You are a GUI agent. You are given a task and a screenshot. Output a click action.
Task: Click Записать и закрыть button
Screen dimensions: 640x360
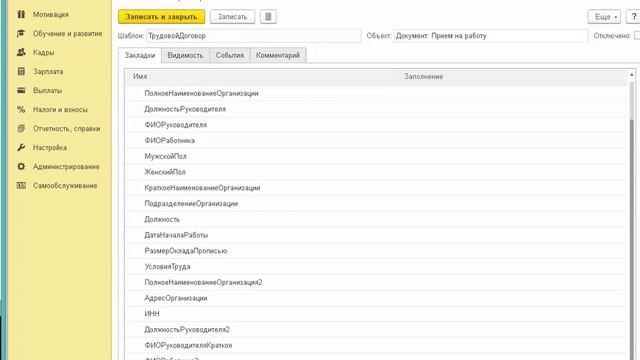point(162,17)
